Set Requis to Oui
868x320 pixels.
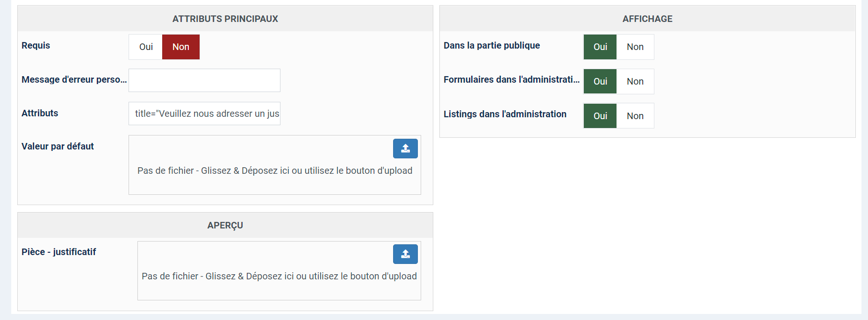pos(146,47)
